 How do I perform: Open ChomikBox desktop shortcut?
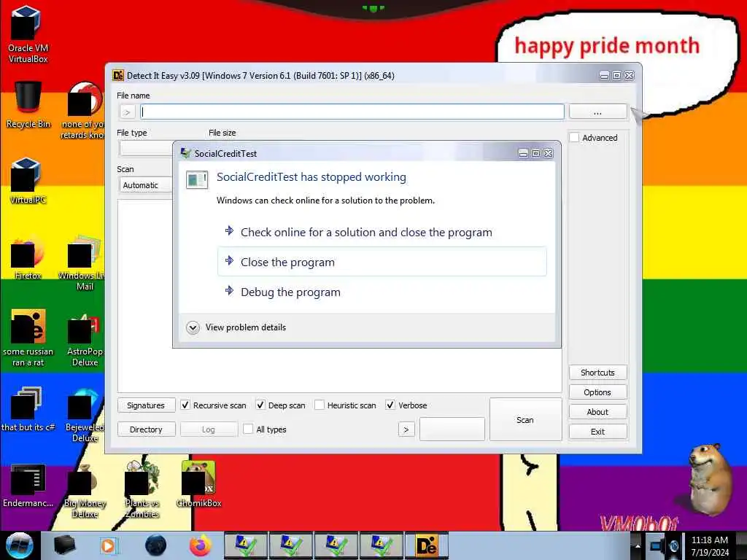(198, 484)
